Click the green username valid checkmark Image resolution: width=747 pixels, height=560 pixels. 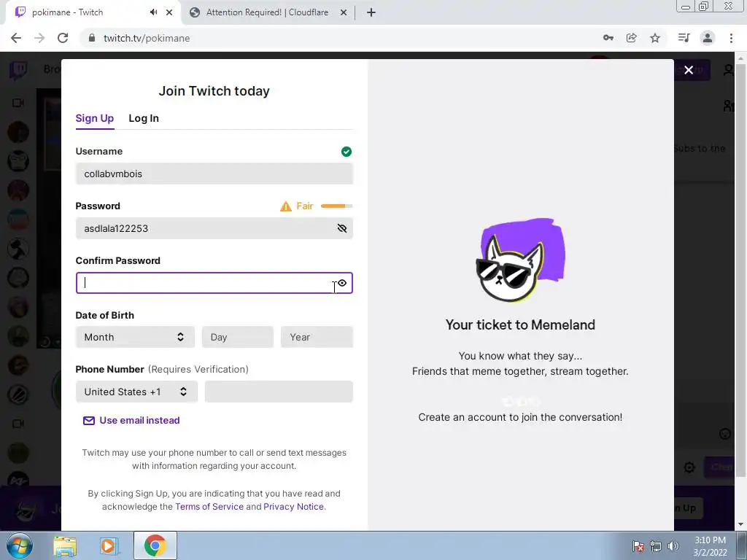(347, 152)
